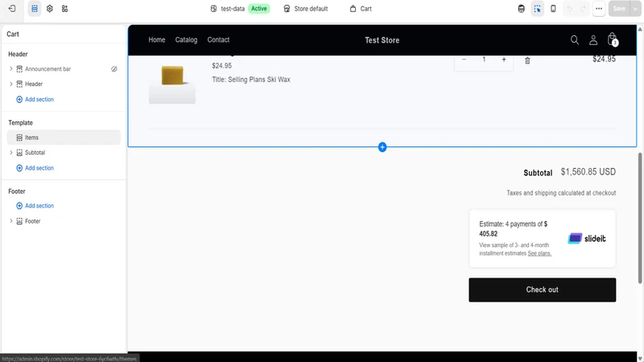Open the Store default market selector
Image resolution: width=644 pixels, height=362 pixels.
pos(306,9)
